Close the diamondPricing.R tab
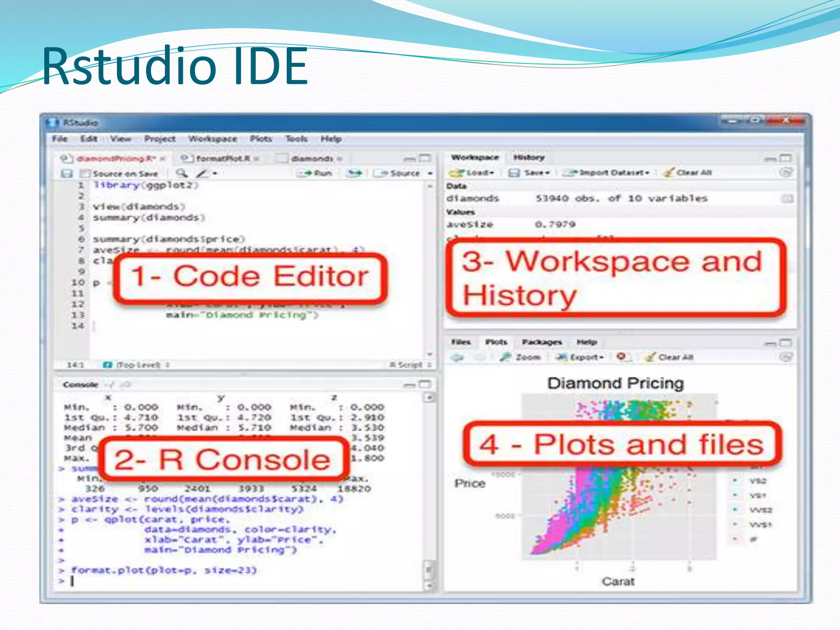 tap(162, 159)
